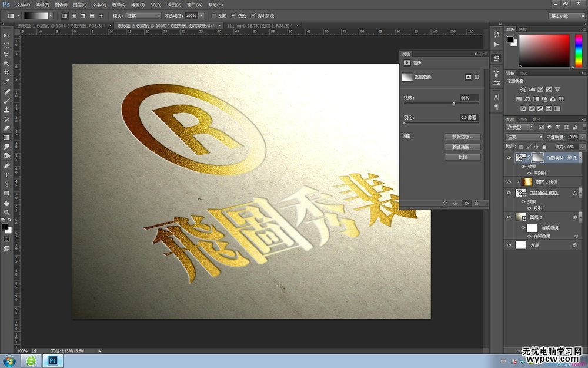This screenshot has height=368, width=588.
Task: Enable the 仿色 (Dither) checkbox
Action: (233, 15)
